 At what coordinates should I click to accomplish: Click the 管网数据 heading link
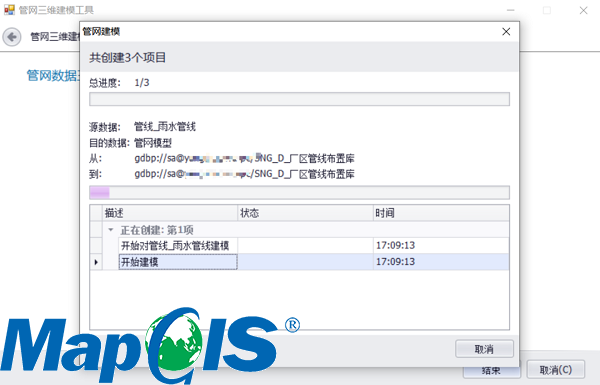pyautogui.click(x=52, y=75)
